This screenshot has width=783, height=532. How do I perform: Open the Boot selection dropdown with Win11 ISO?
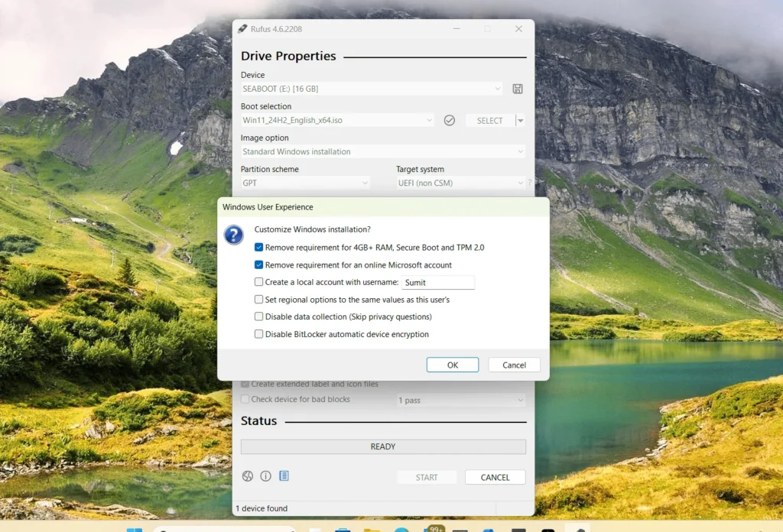point(337,120)
